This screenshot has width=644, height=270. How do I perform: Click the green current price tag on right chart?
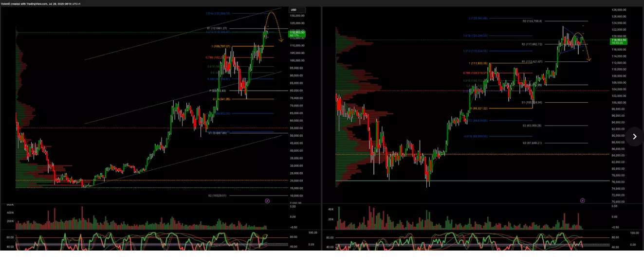(619, 41)
